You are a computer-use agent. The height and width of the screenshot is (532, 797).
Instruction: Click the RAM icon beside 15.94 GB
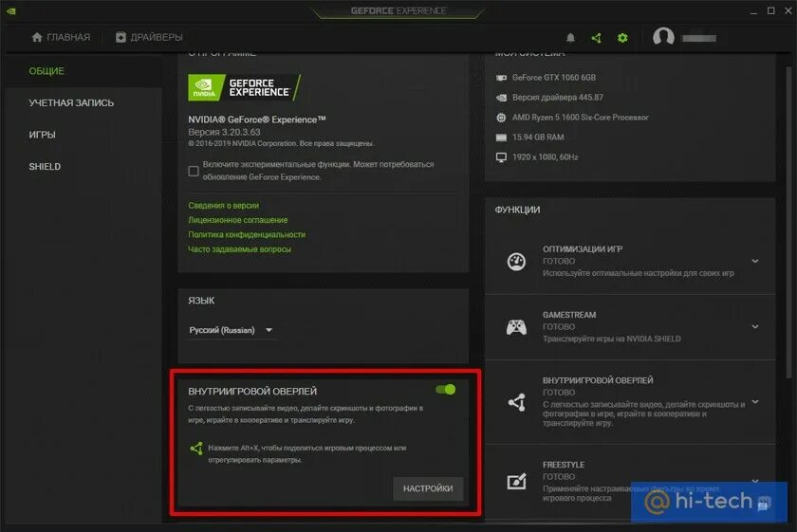[x=501, y=138]
